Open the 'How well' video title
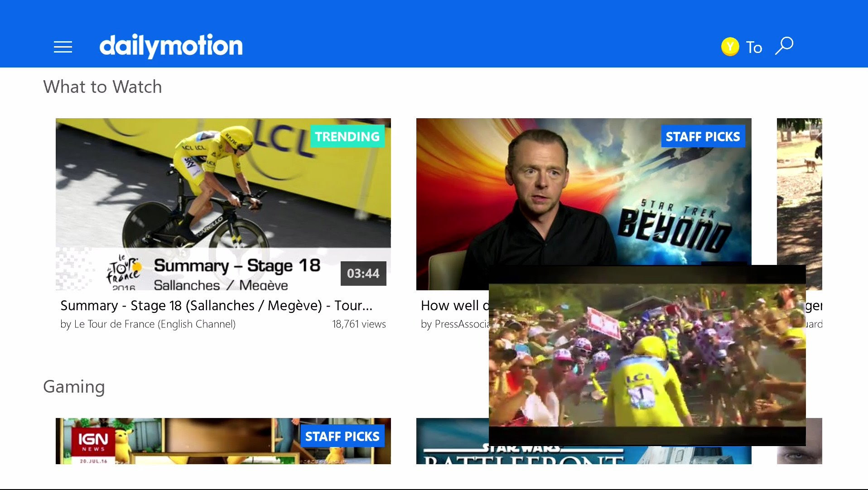This screenshot has height=490, width=868. coord(454,305)
